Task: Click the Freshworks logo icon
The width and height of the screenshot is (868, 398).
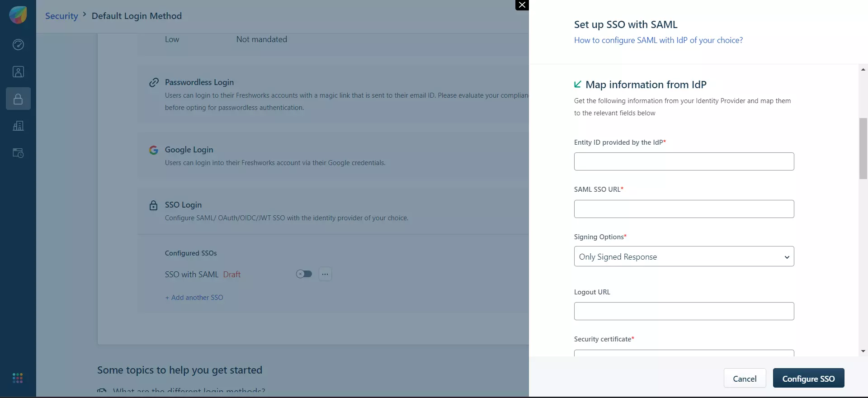Action: pos(18,14)
